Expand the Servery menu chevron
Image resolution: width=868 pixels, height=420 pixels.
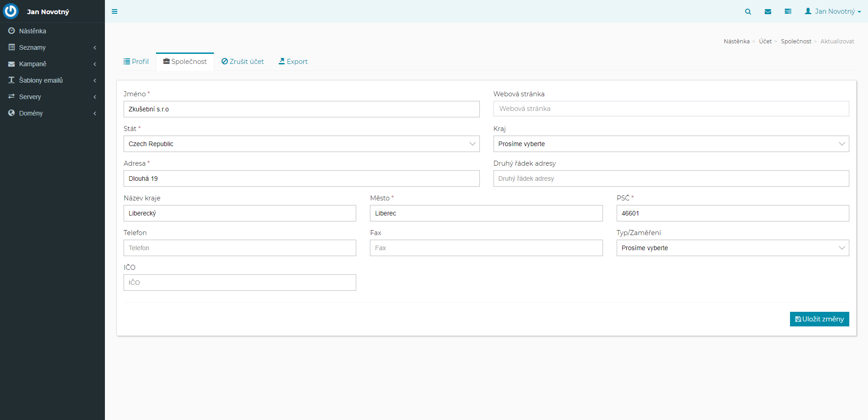[95, 97]
